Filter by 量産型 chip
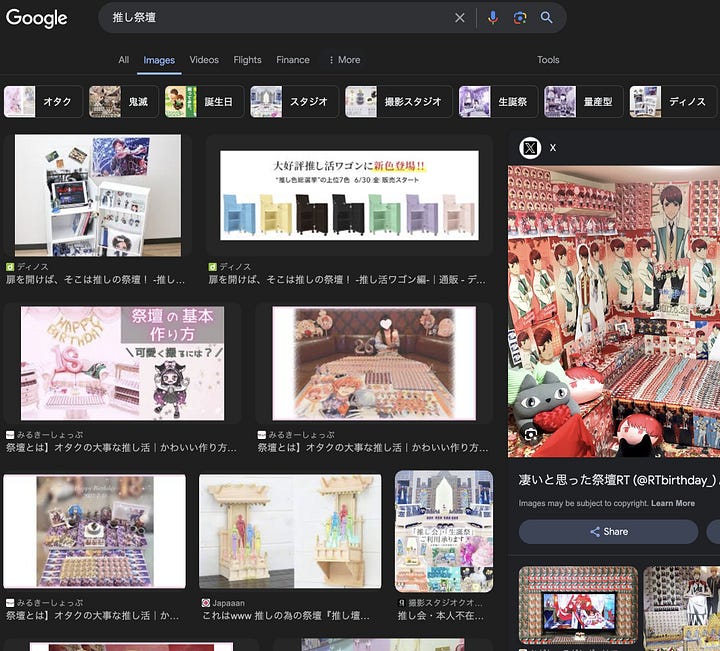This screenshot has height=651, width=720. coord(584,101)
